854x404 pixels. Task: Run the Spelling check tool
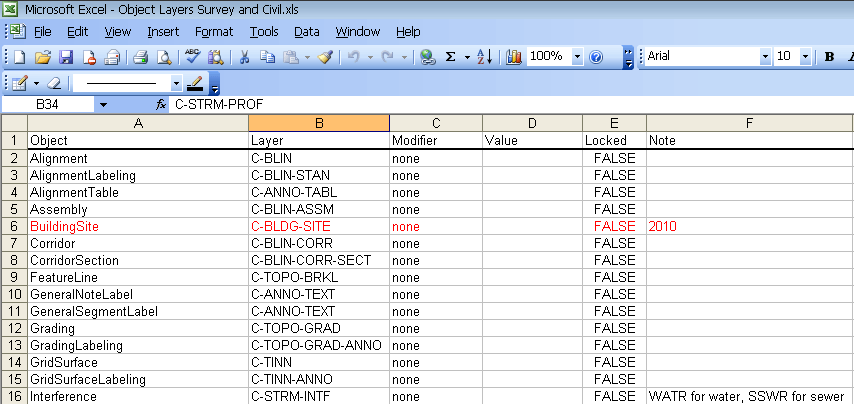point(193,57)
